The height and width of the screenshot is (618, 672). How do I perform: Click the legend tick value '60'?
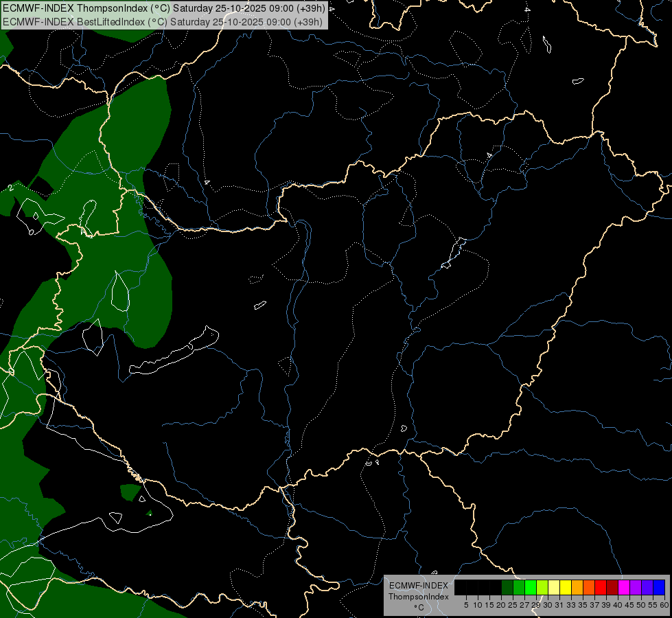pos(664,605)
